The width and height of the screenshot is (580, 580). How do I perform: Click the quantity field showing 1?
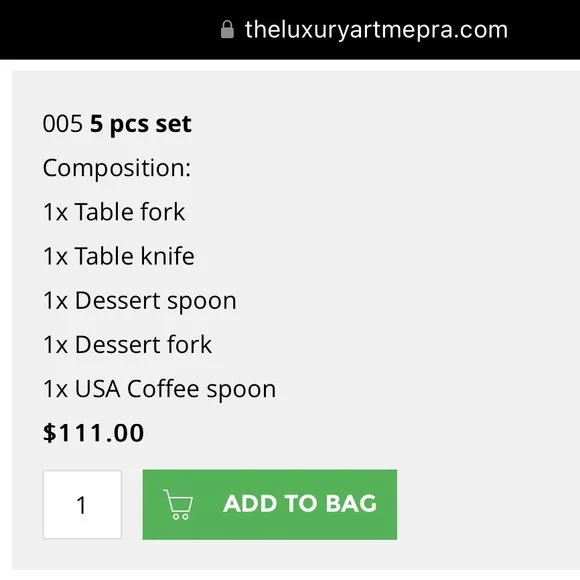[82, 505]
